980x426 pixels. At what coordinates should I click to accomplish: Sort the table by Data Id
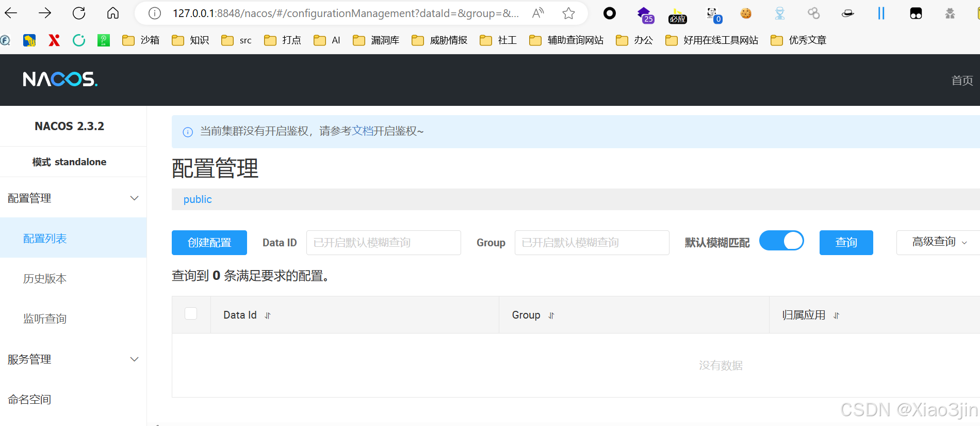[x=268, y=315]
